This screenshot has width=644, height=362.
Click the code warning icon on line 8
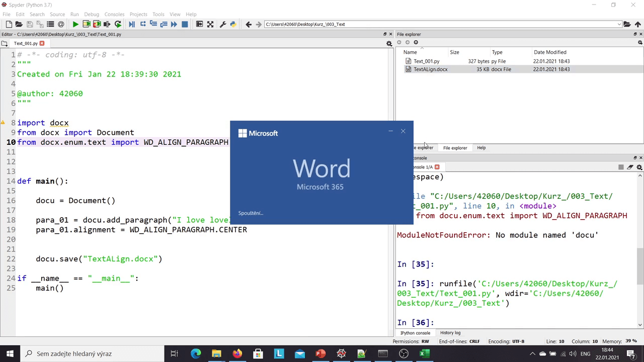pyautogui.click(x=3, y=123)
